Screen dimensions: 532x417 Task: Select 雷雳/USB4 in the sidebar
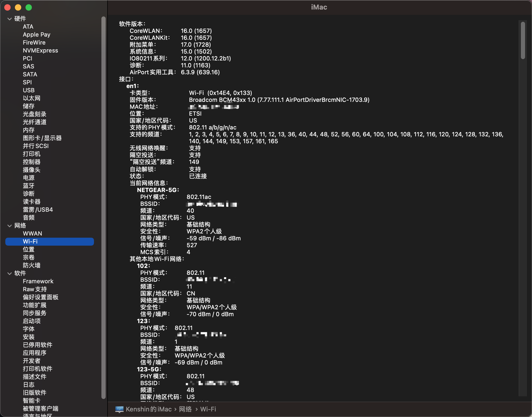(38, 210)
